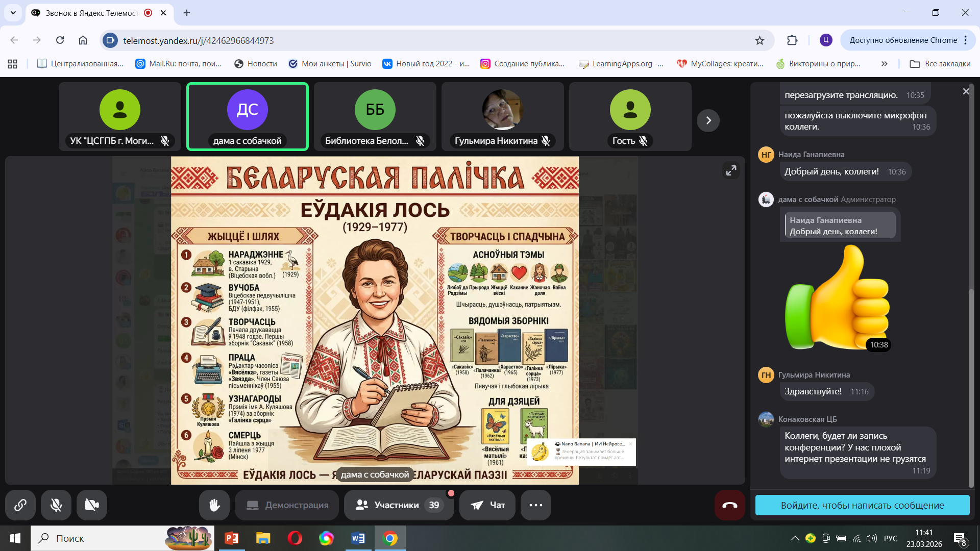Toggle the microphone mute button
The image size is (980, 551).
point(56,505)
